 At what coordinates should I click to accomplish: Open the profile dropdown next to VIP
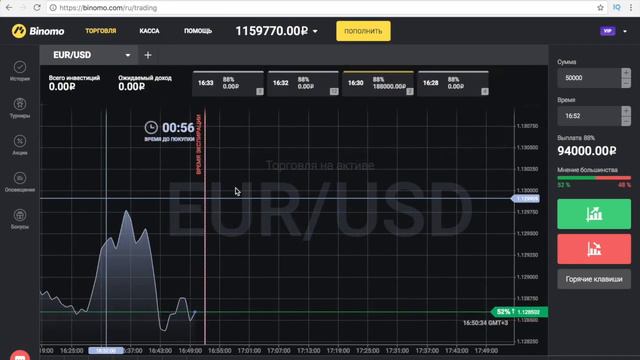(625, 31)
